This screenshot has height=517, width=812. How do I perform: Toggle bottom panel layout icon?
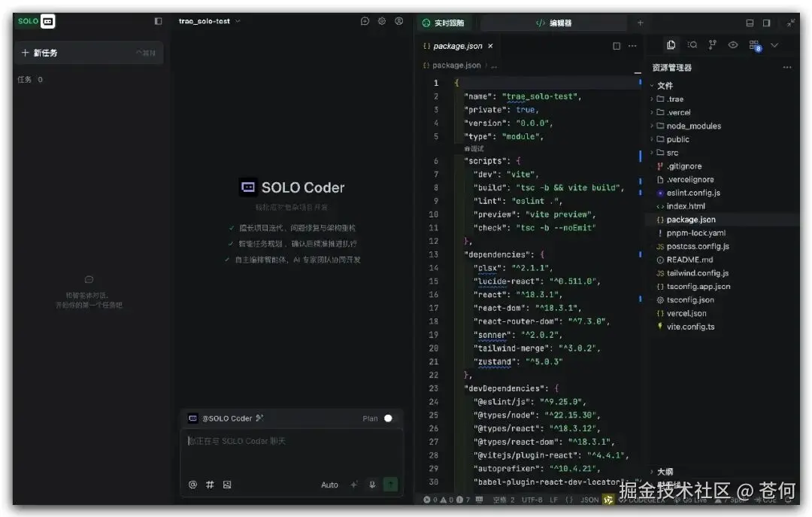pos(750,23)
